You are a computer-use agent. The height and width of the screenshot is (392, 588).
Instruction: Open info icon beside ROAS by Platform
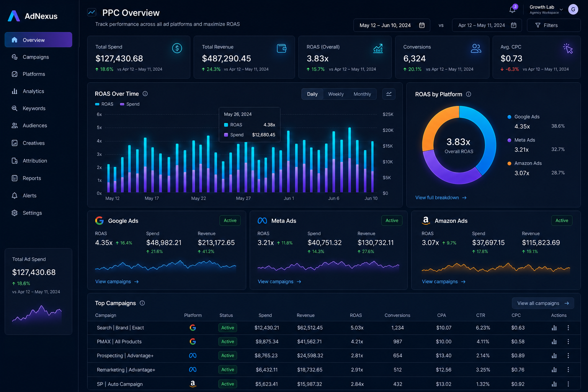tap(468, 94)
